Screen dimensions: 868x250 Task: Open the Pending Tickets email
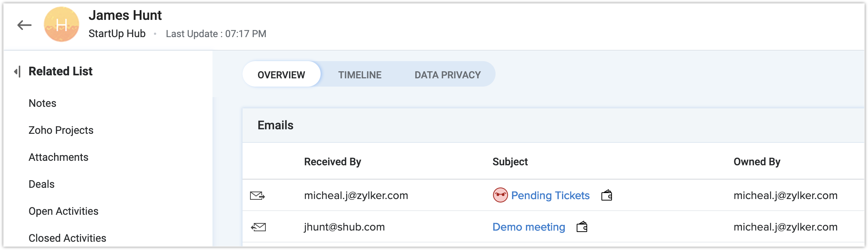(x=550, y=196)
